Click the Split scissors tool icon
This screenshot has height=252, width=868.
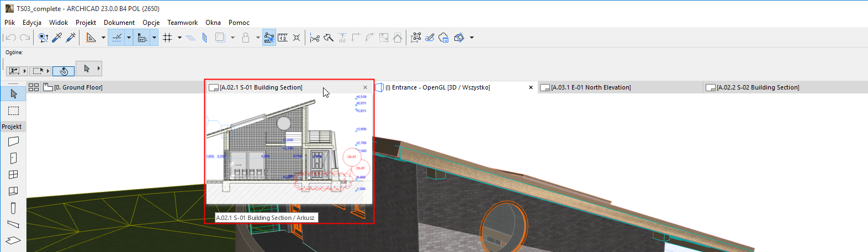click(x=314, y=38)
